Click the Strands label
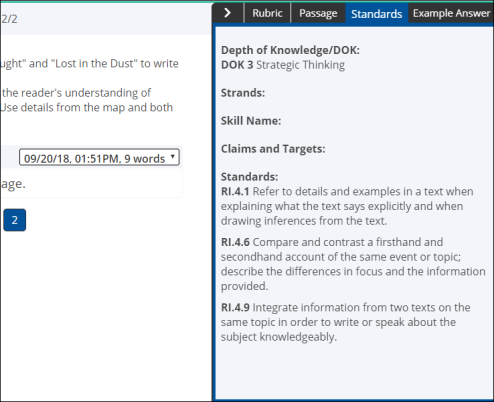Image resolution: width=494 pixels, height=402 pixels. pos(243,93)
